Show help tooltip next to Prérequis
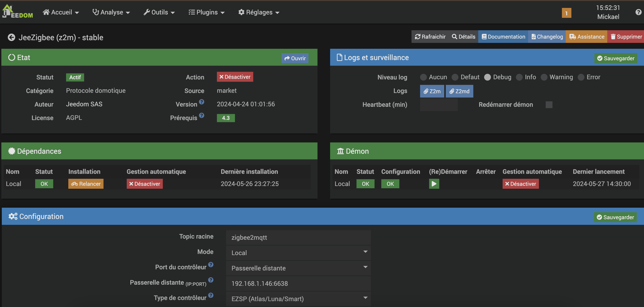 202,115
